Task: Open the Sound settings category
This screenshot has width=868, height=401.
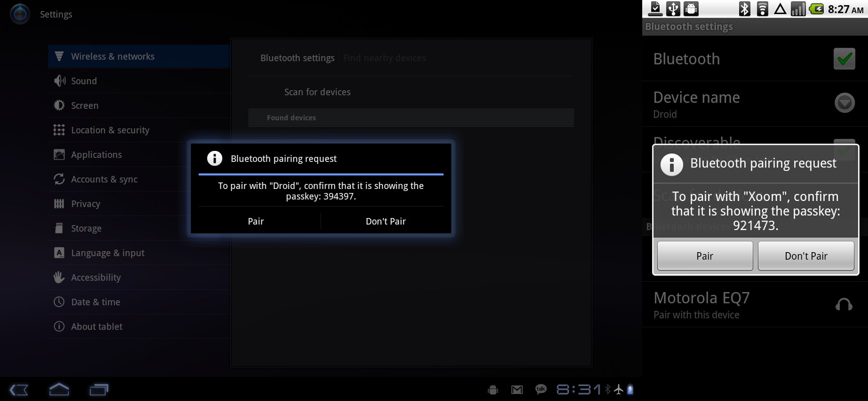Action: (x=84, y=81)
